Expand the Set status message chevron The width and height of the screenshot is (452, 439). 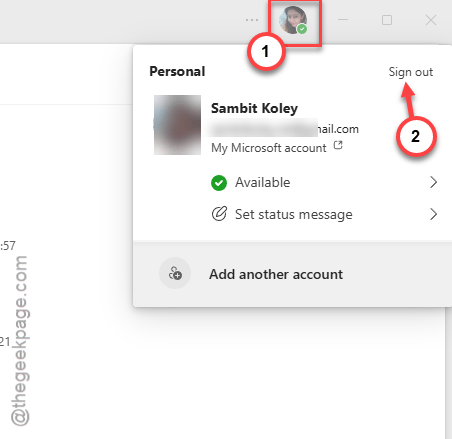click(433, 214)
